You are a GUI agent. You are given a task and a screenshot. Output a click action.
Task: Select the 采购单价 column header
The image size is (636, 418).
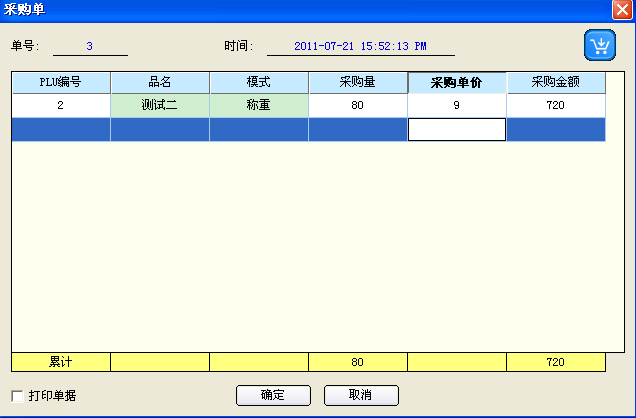(x=457, y=82)
